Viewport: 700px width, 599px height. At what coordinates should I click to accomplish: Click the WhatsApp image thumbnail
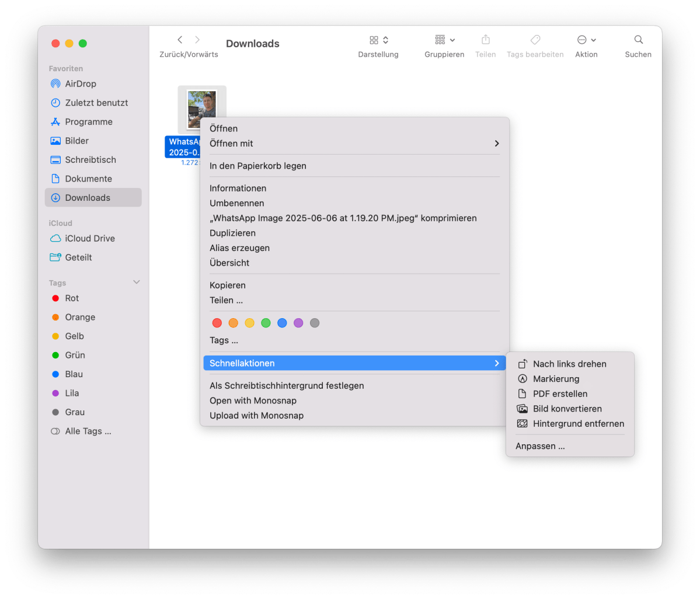click(x=202, y=109)
